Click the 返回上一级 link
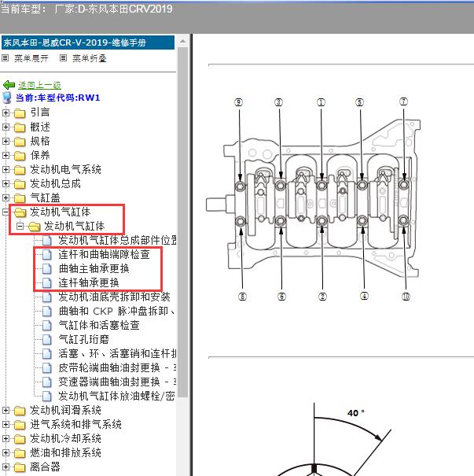Viewport: 474px width, 476px height. (x=39, y=85)
